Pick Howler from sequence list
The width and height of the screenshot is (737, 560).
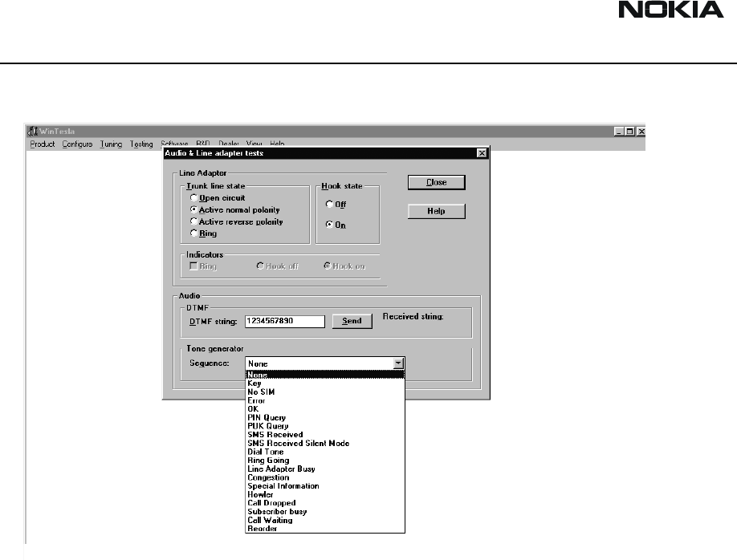click(325, 494)
